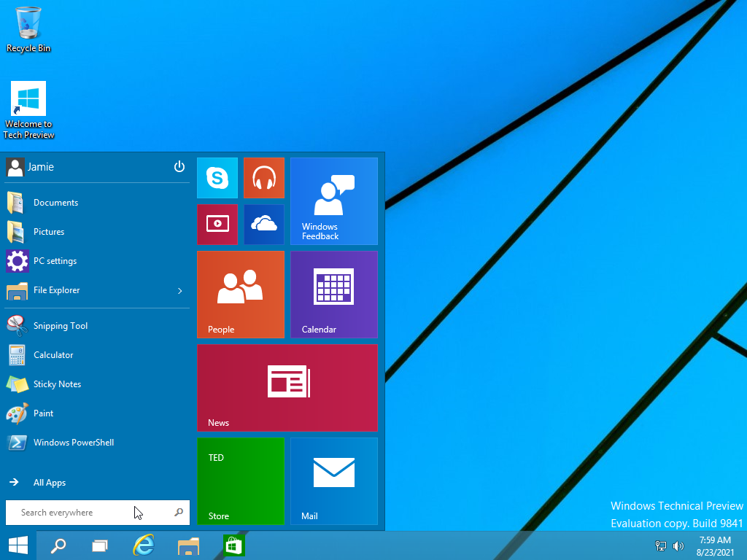Launch Calculator
747x560 pixels.
tap(97, 355)
